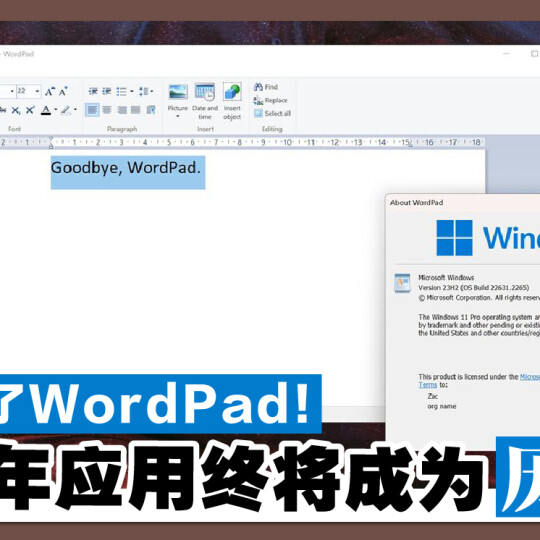Click Replace in the Editing group
The width and height of the screenshot is (540, 540).
271,100
